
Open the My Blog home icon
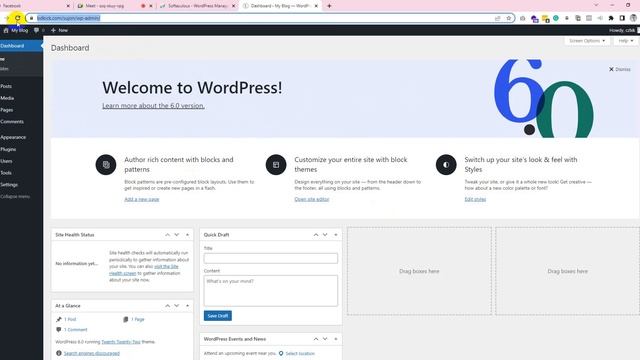point(16,30)
